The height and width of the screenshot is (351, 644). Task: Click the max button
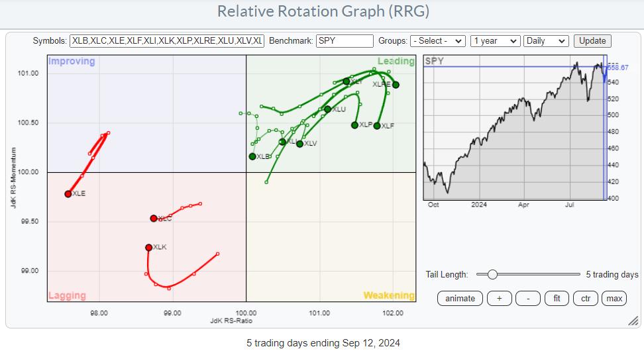(614, 299)
